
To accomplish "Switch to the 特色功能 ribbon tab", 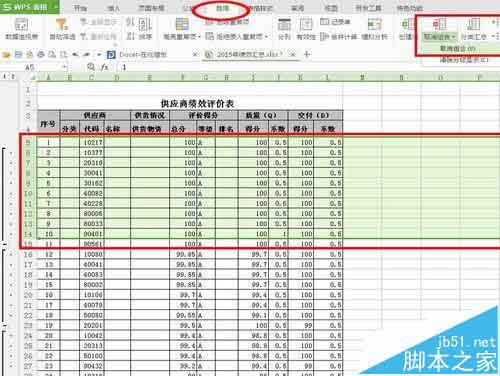I will [410, 8].
